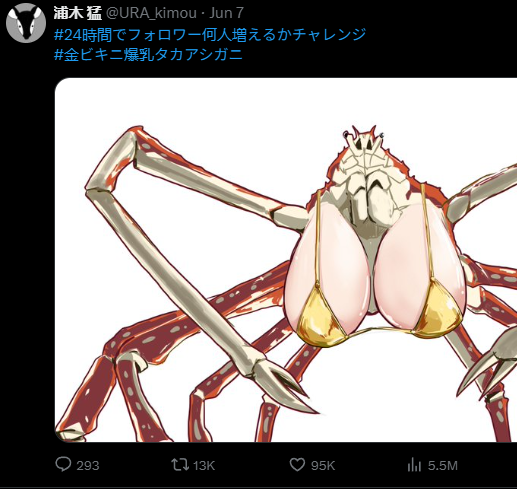Open the display name 浦木 猛
Image resolution: width=517 pixels, height=489 pixels.
[x=78, y=13]
